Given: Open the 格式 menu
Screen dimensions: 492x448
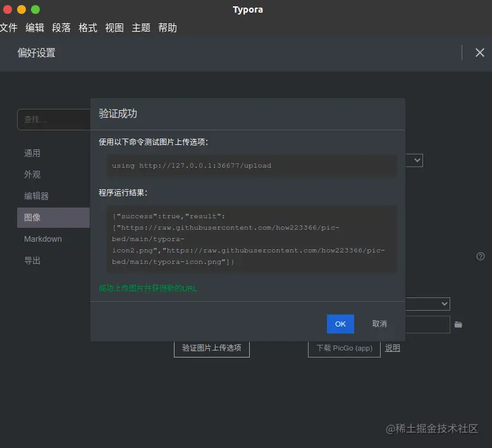Looking at the screenshot, I should (88, 28).
